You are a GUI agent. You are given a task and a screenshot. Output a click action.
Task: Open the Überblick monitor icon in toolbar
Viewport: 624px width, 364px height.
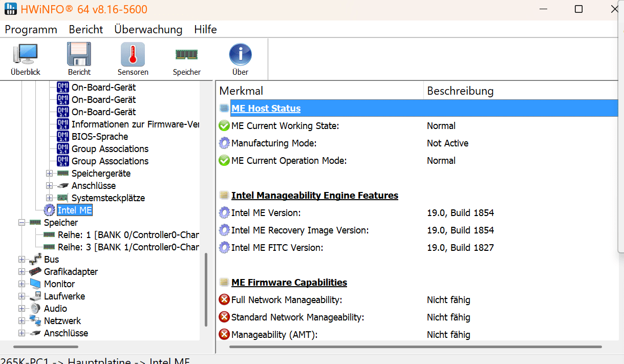tap(25, 54)
